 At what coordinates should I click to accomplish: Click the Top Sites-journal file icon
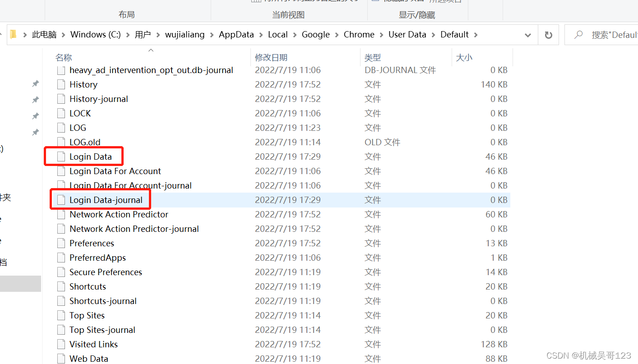click(61, 330)
